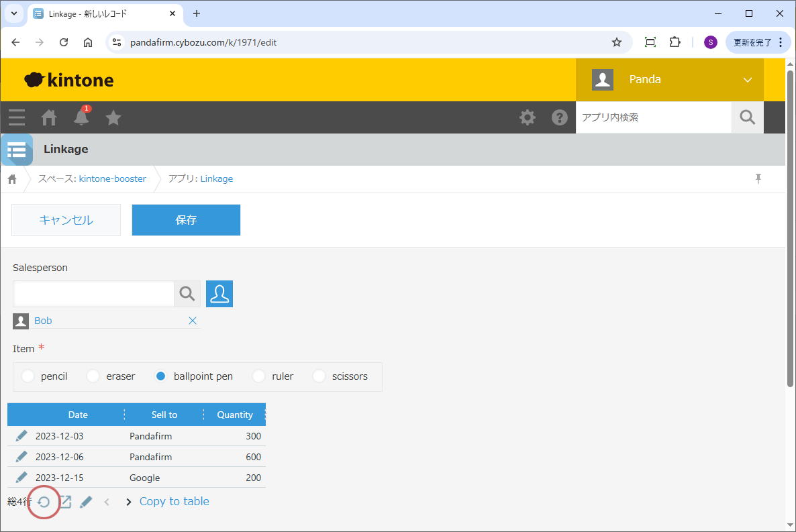Remove Bob from the Salesperson field
Image resolution: width=796 pixels, height=532 pixels.
point(193,321)
